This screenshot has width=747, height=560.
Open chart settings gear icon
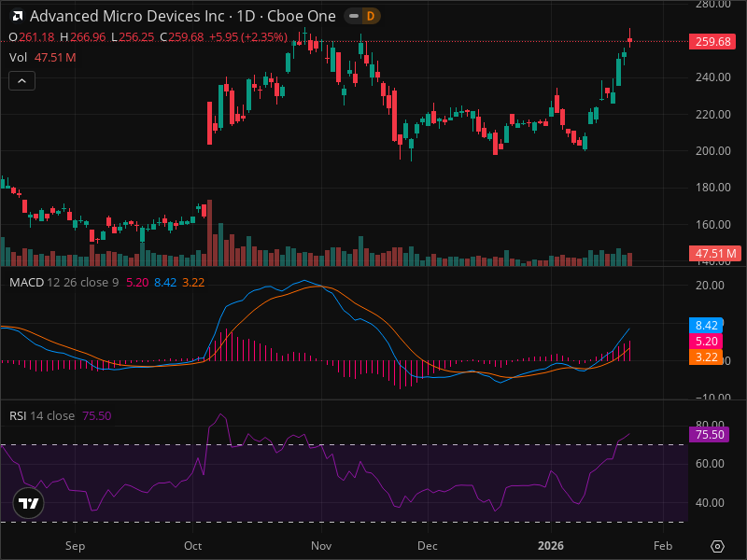coord(717,546)
